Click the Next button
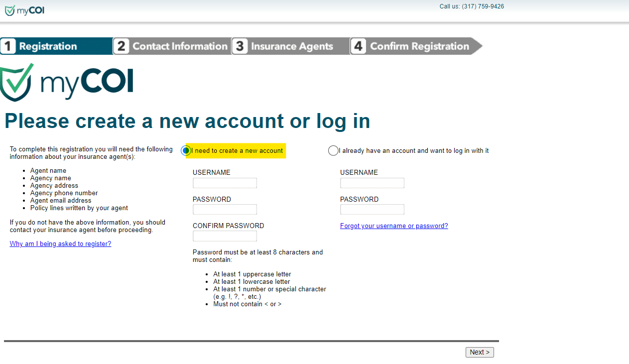Viewport: 629px width, 364px height. click(x=479, y=352)
